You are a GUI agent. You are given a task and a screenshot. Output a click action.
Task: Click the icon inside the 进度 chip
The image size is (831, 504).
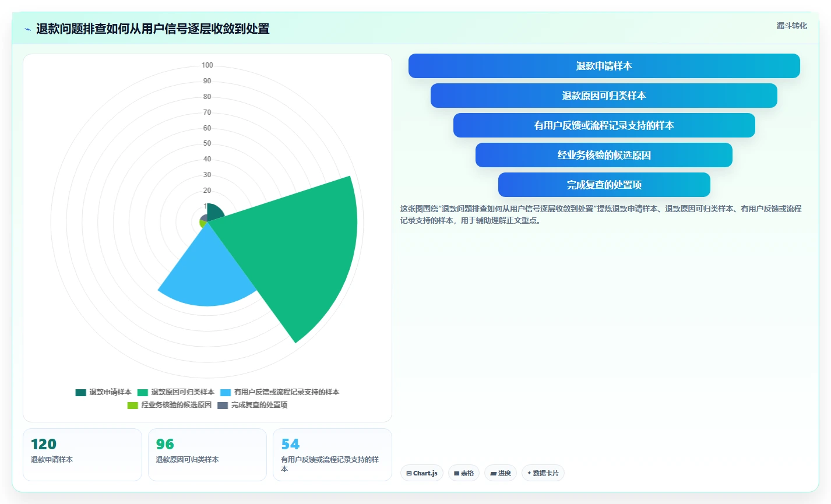(x=494, y=474)
